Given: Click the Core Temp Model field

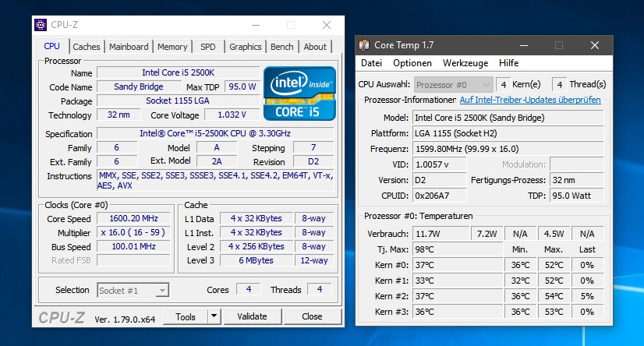Looking at the screenshot, I should [508, 118].
